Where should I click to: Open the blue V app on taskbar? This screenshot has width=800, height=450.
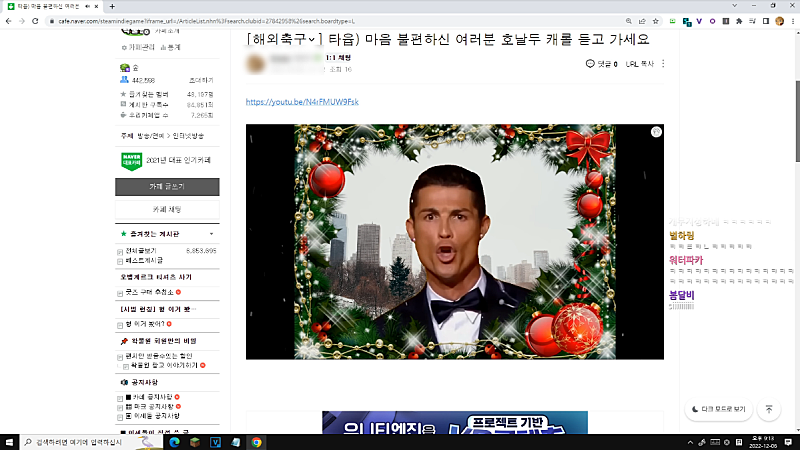pyautogui.click(x=215, y=442)
